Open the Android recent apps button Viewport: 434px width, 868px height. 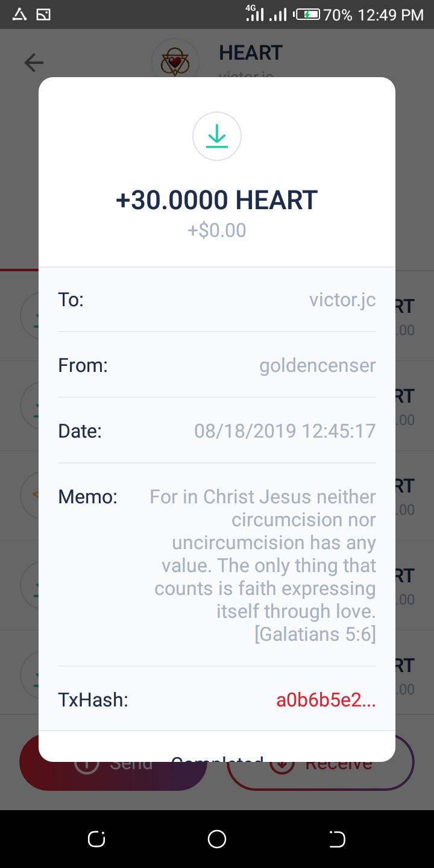coord(96,839)
